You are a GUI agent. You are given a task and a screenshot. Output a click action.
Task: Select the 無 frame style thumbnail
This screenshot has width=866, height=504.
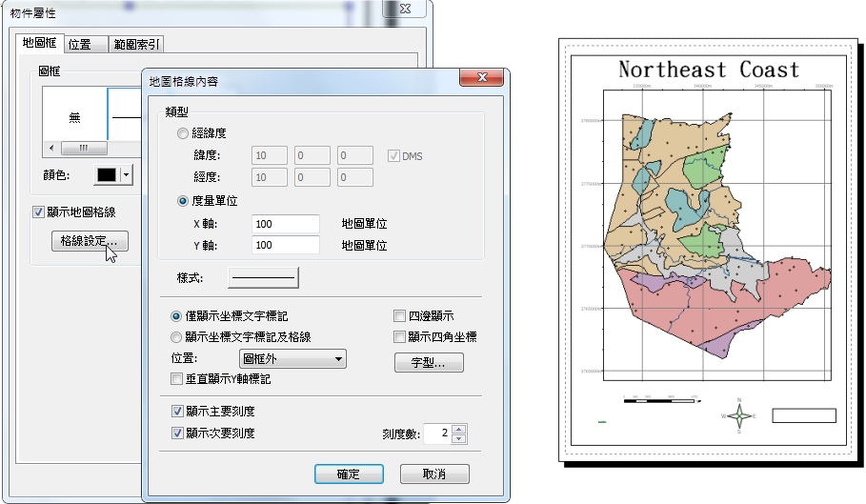point(74,118)
